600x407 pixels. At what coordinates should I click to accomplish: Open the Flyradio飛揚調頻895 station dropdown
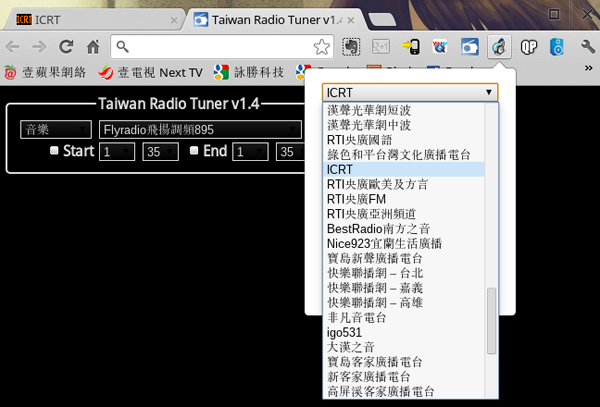201,129
